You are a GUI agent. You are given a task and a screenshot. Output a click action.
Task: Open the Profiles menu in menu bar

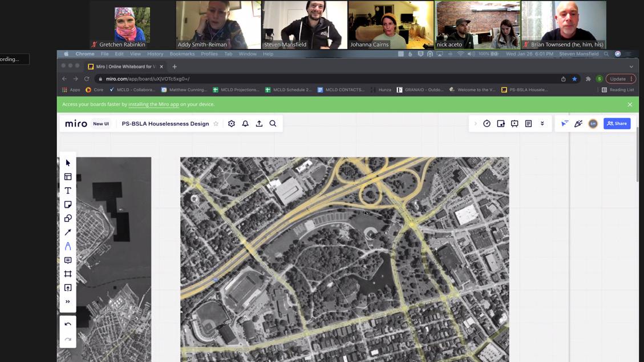(209, 54)
